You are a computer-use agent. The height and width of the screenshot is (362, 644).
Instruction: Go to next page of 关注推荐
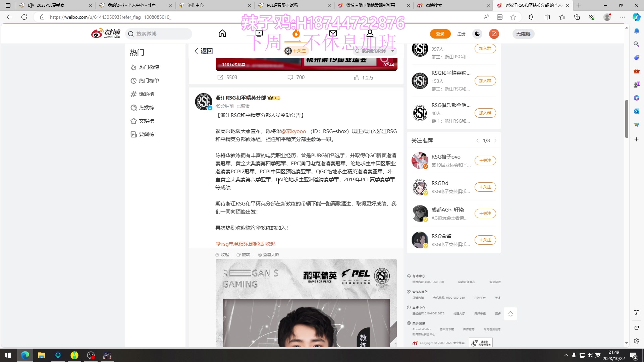tap(495, 141)
